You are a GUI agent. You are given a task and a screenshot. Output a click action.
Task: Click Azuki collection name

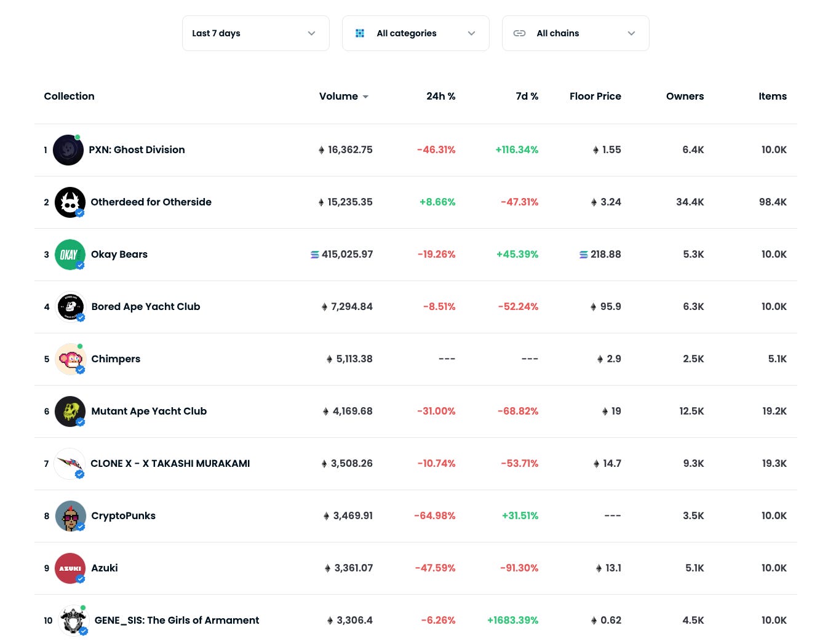coord(105,568)
